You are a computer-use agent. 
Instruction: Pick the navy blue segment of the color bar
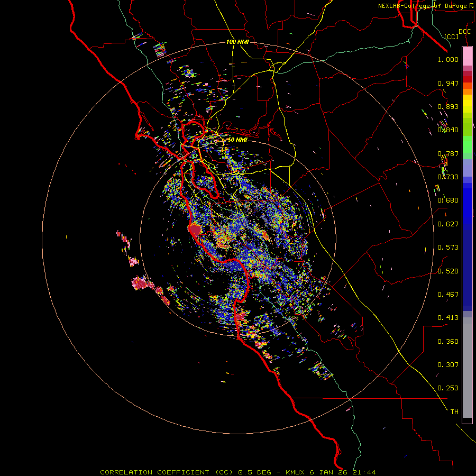[467, 270]
